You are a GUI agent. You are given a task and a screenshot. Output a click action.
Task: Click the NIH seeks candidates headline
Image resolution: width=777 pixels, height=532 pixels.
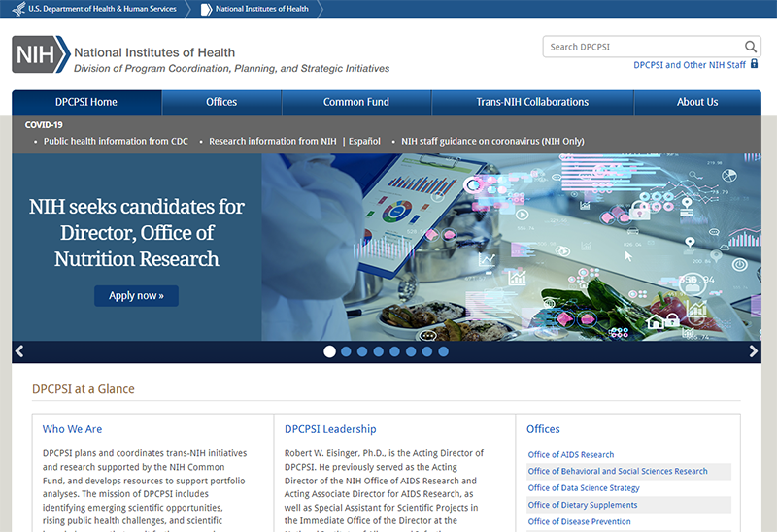click(137, 233)
